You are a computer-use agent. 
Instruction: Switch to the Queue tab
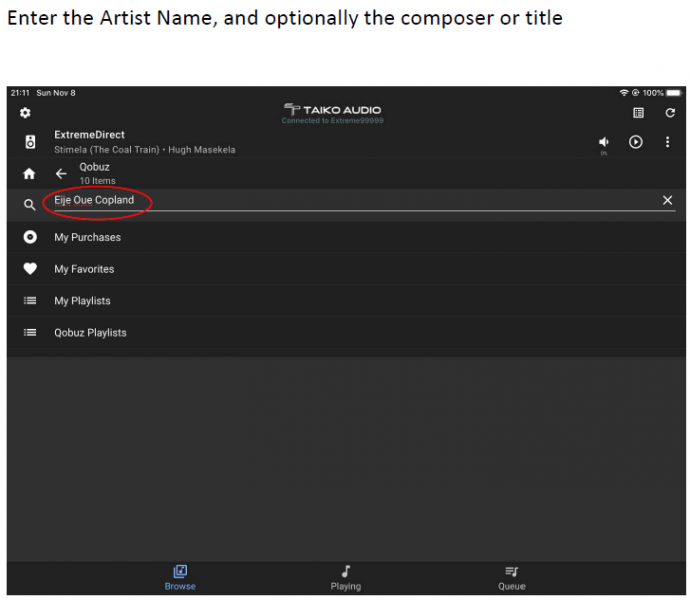pos(512,578)
